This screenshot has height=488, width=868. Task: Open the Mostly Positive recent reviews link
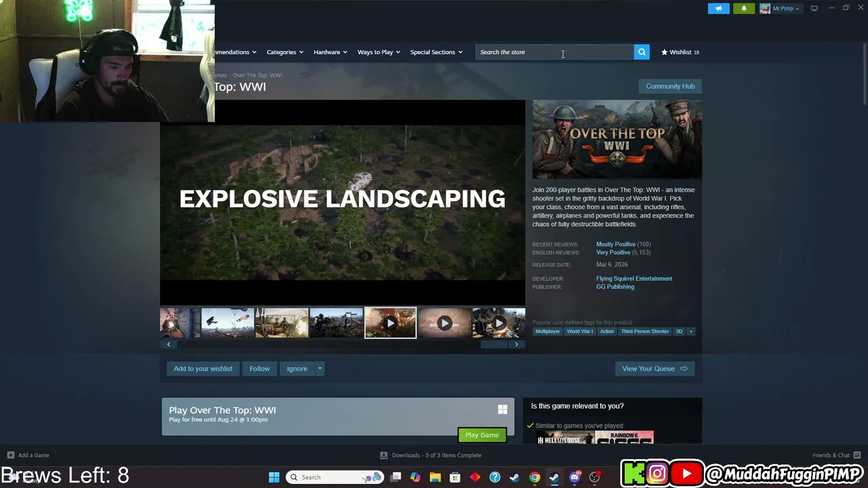tap(616, 244)
